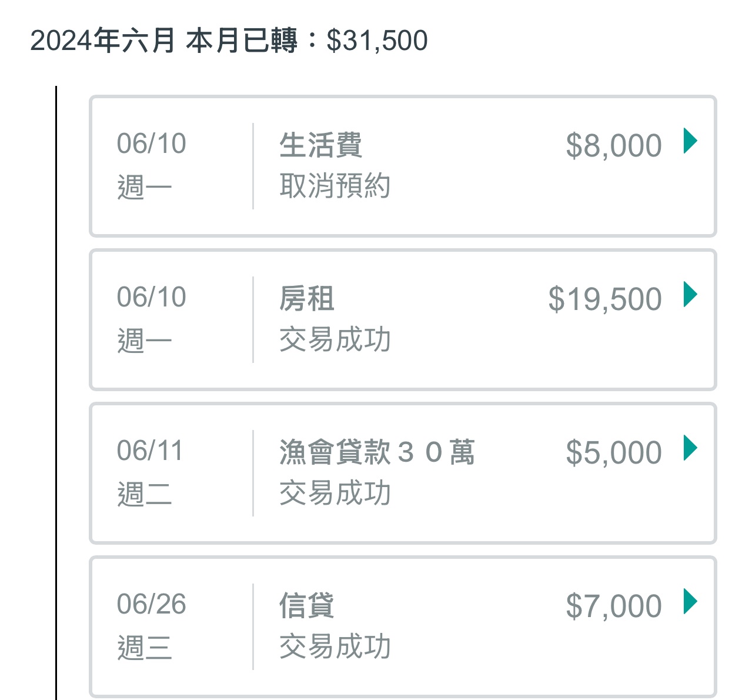Image resolution: width=732 pixels, height=700 pixels.
Task: Expand the 房租 $19,500 arrow
Action: 690,295
